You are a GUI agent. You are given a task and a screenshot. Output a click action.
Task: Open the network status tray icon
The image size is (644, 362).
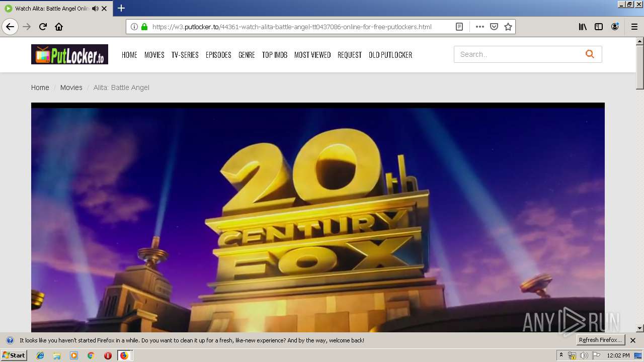(572, 355)
